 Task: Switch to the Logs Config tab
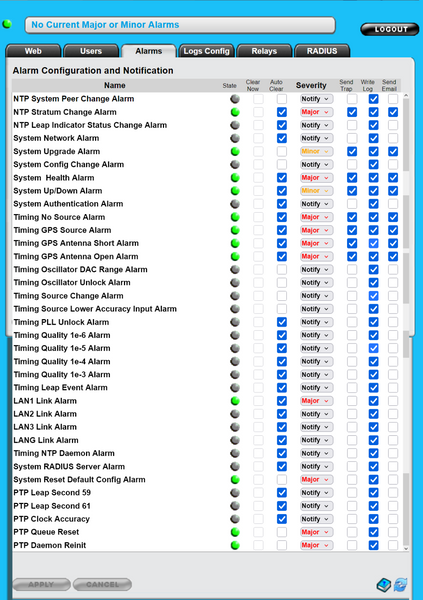coord(206,51)
